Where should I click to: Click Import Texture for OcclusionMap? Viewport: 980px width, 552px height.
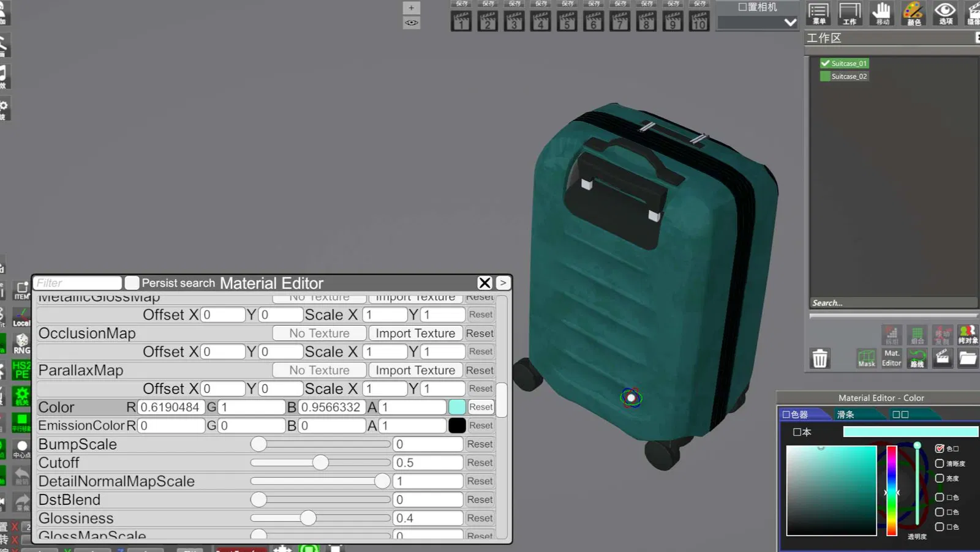click(415, 334)
